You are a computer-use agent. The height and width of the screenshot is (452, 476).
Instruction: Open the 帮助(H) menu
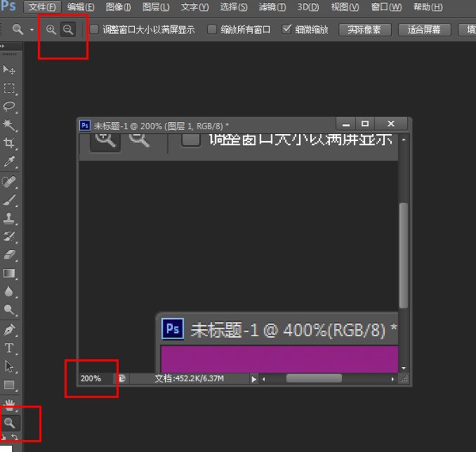click(x=428, y=6)
